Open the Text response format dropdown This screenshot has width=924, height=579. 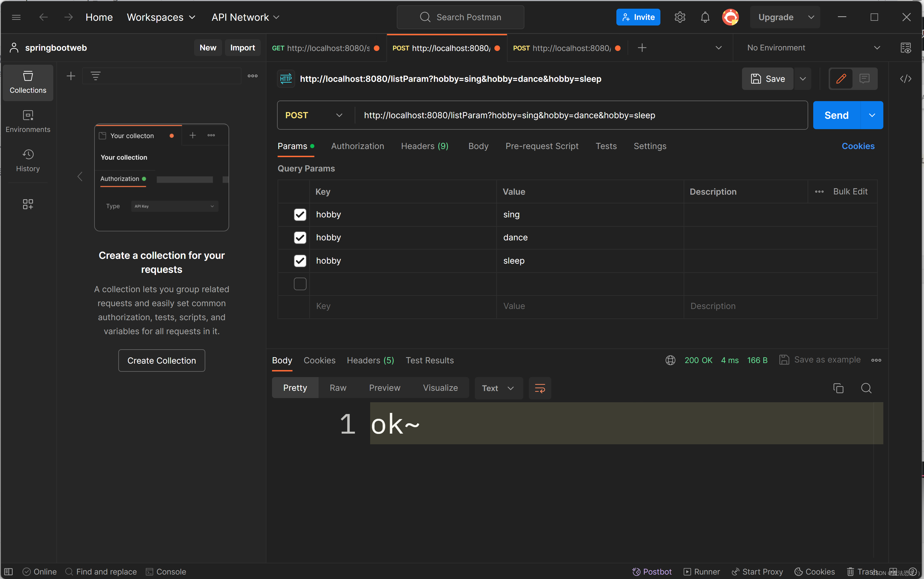[x=498, y=388]
